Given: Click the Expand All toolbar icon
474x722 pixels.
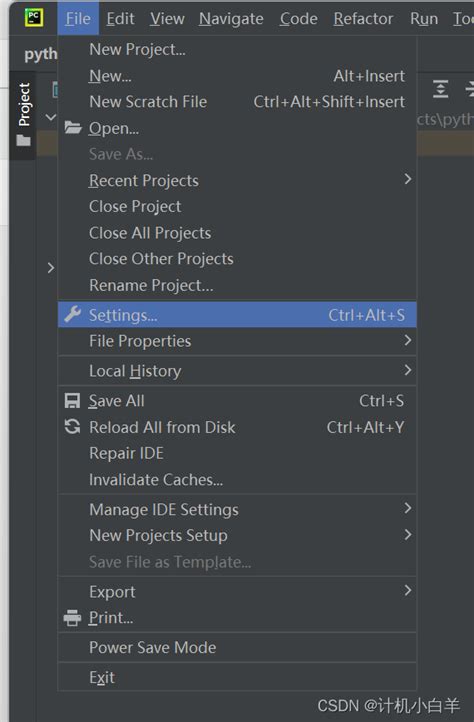Looking at the screenshot, I should click(441, 89).
